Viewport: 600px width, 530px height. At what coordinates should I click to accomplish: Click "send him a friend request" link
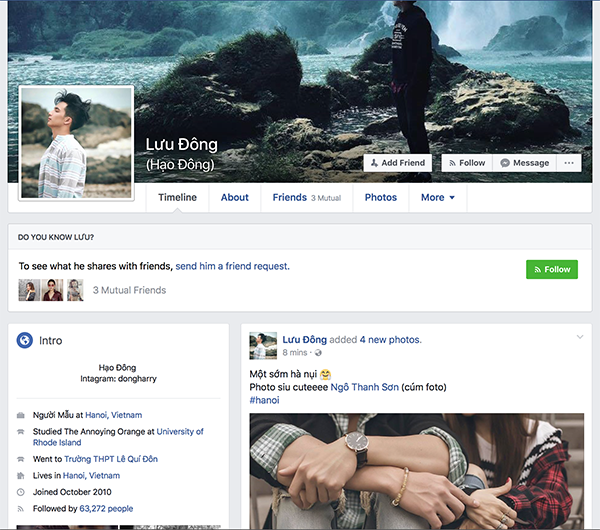pos(232,267)
